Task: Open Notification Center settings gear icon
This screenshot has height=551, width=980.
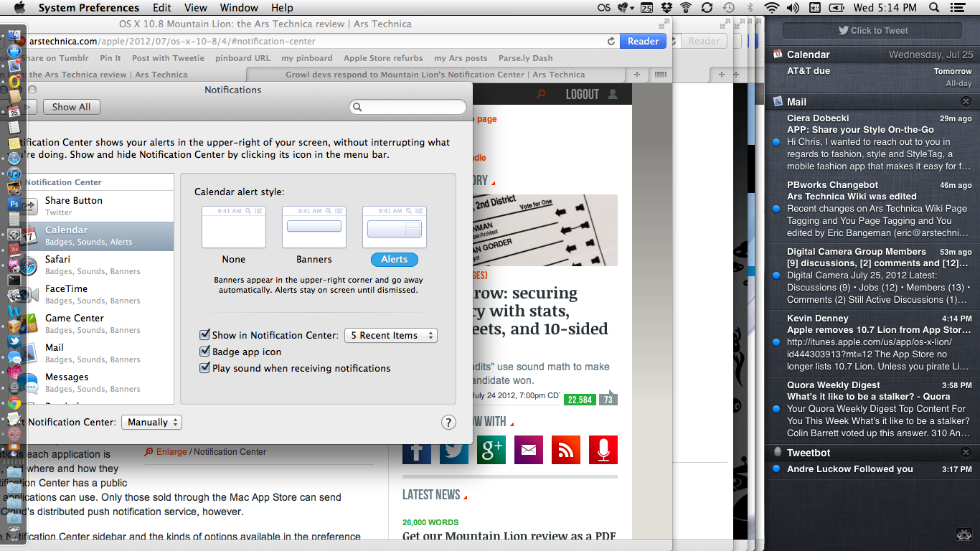Action: (965, 534)
